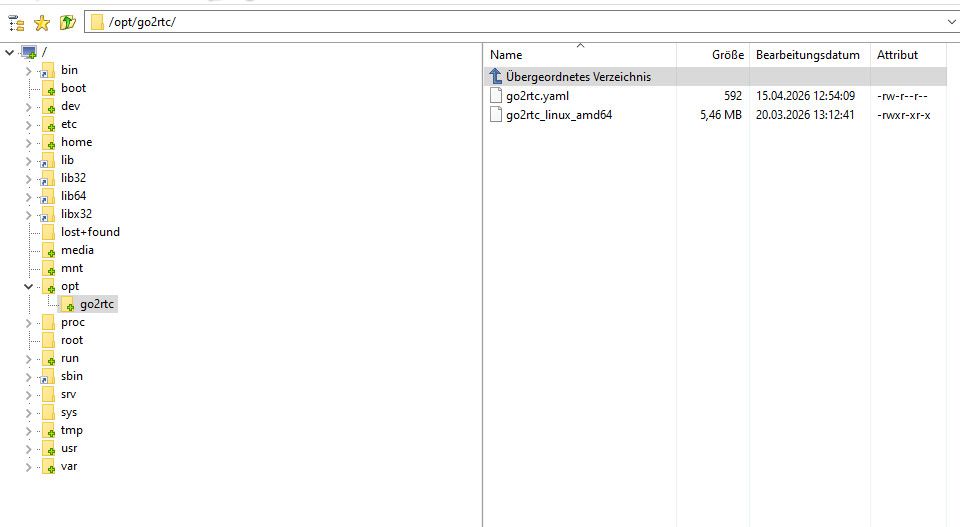Select the srv tree entry
The height and width of the screenshot is (527, 960).
(69, 394)
